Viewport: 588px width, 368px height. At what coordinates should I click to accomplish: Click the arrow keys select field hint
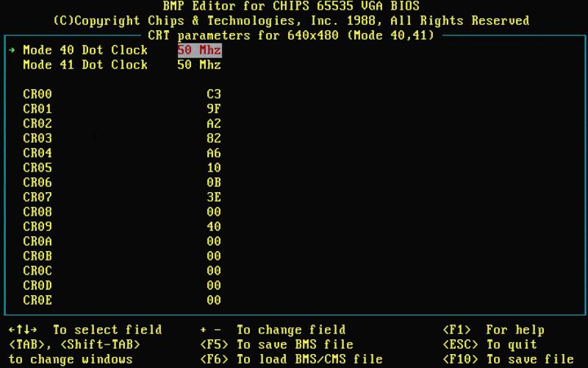click(x=85, y=330)
